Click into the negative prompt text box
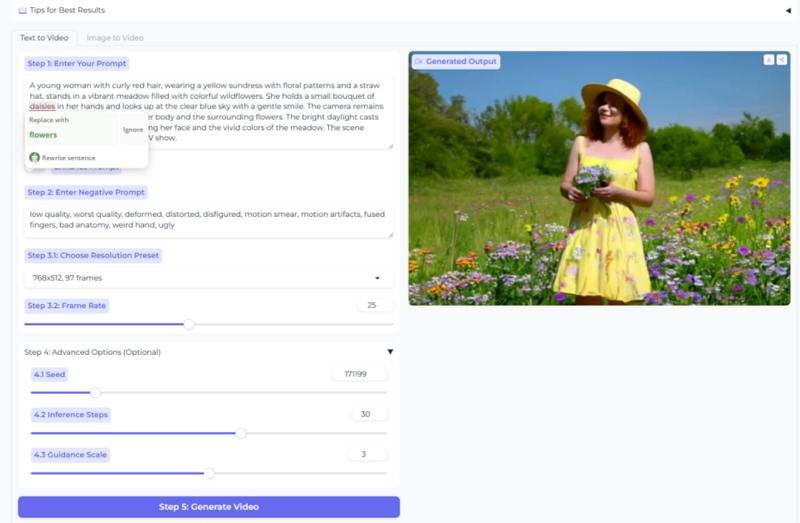 tap(209, 220)
